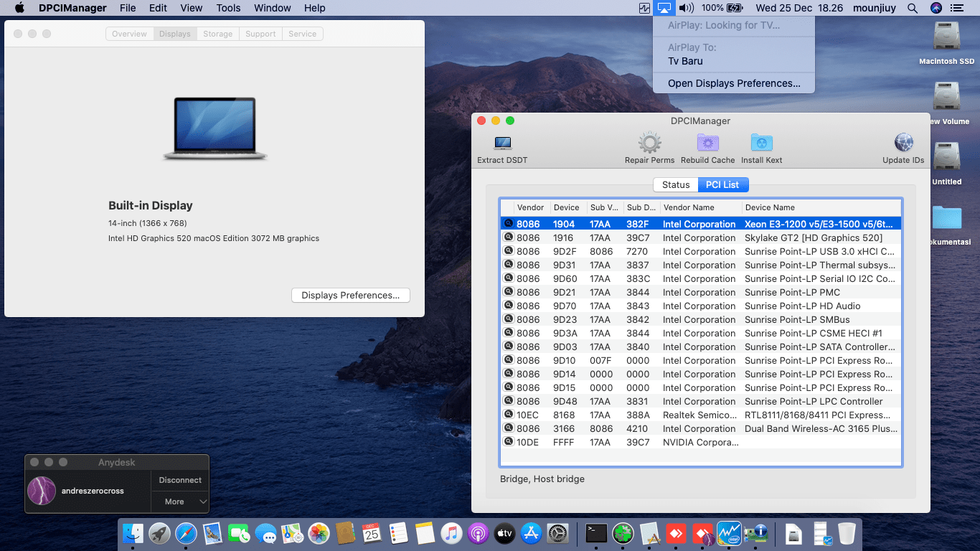Click the Rebuild Cache toolbar icon
Viewport: 980px width, 551px height.
tap(707, 143)
